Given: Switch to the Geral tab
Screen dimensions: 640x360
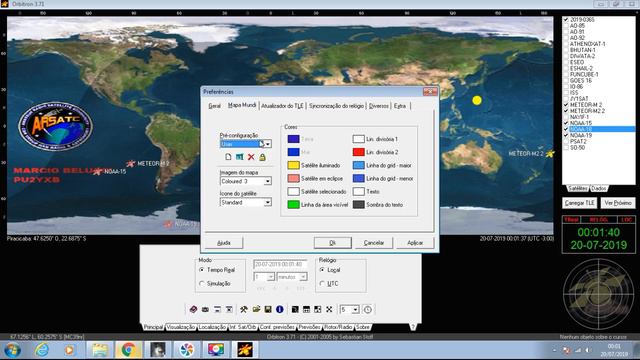Looking at the screenshot, I should (x=214, y=106).
